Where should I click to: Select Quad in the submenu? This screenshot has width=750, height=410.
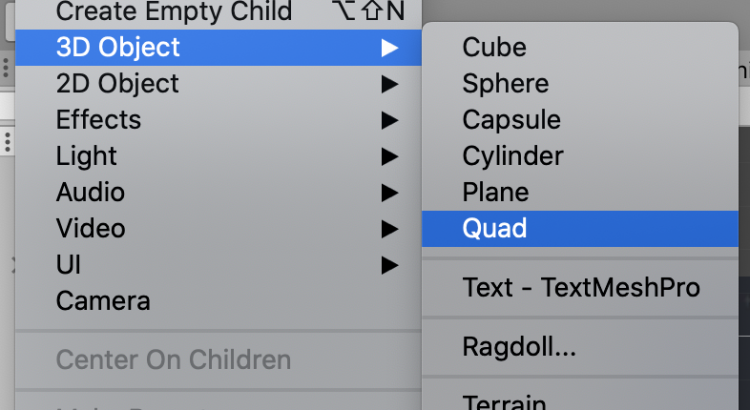tap(494, 229)
